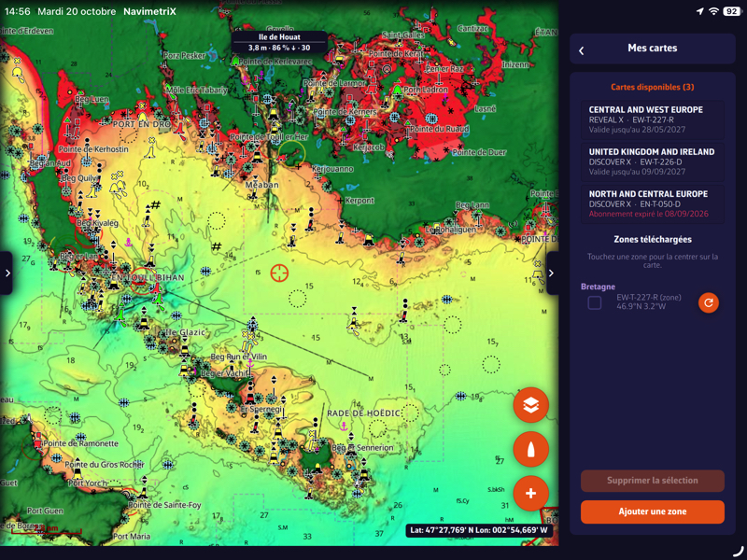This screenshot has height=560, width=747.
Task: Tap the Cartes disponibles (3) heading
Action: coord(652,87)
